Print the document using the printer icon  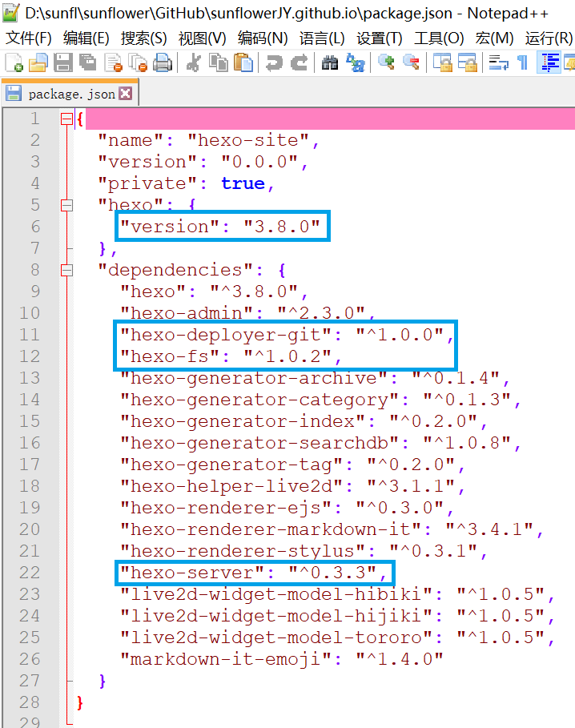click(162, 62)
